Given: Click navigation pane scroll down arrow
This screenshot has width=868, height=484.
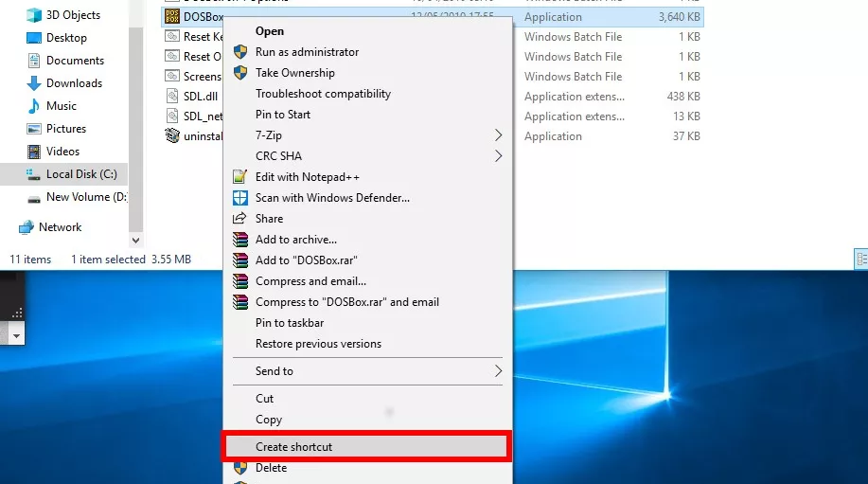Looking at the screenshot, I should pos(135,241).
